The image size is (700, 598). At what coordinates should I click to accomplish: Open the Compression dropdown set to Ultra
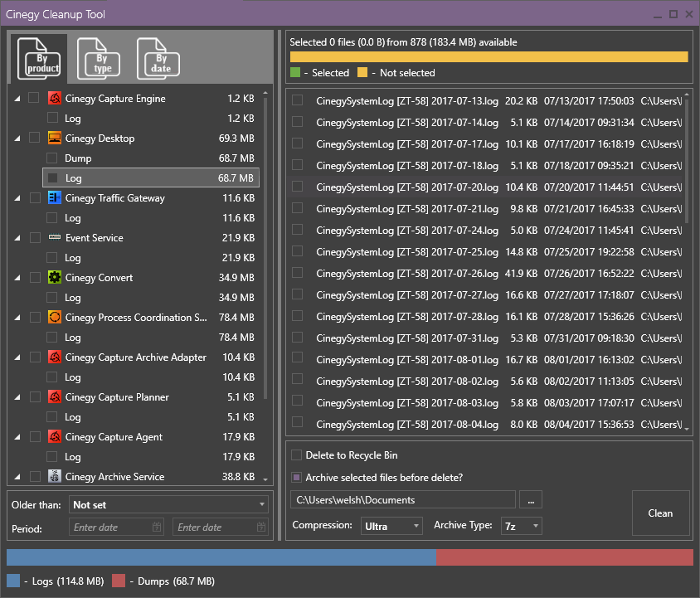pyautogui.click(x=391, y=526)
